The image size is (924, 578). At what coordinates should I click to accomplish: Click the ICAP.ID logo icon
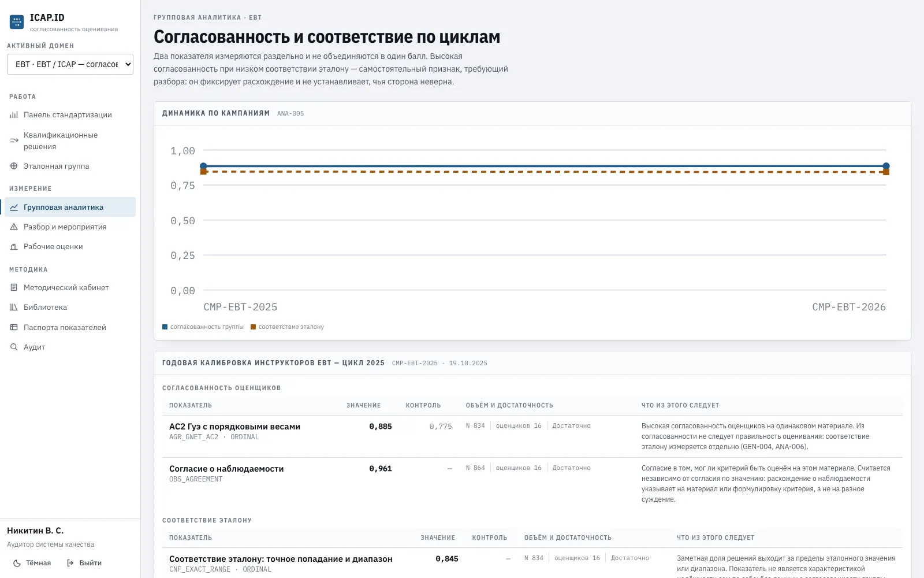tap(17, 23)
